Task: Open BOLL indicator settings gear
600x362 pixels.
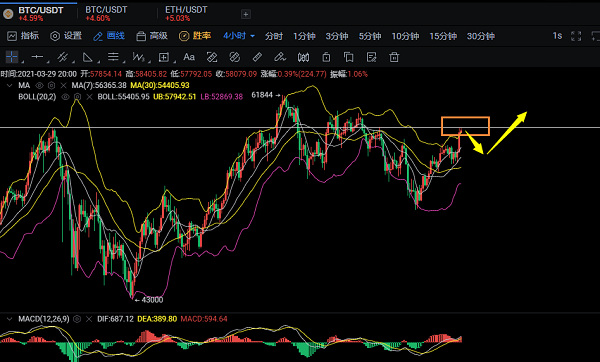Action: tap(77, 97)
